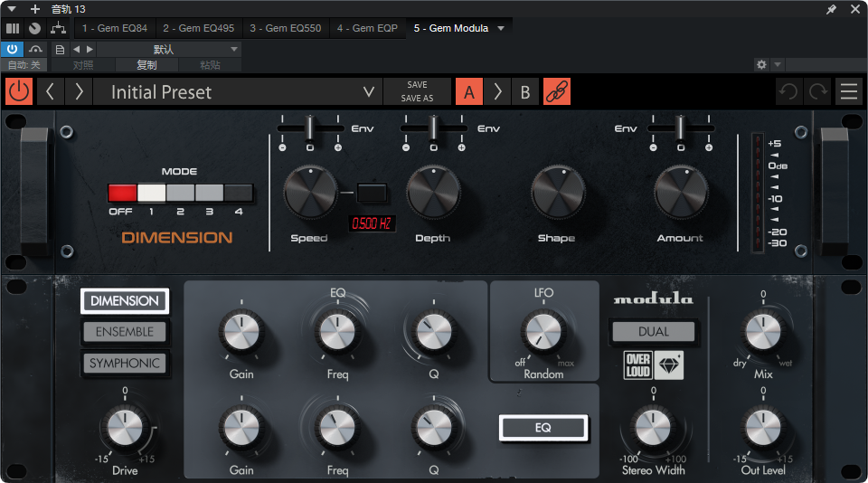Image resolution: width=868 pixels, height=483 pixels.
Task: Select the ENSEMBLE effect button
Action: pyautogui.click(x=125, y=332)
